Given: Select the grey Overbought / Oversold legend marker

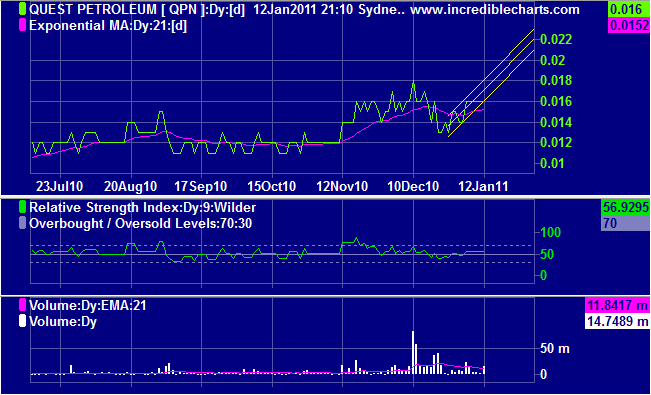Looking at the screenshot, I should click(x=23, y=223).
